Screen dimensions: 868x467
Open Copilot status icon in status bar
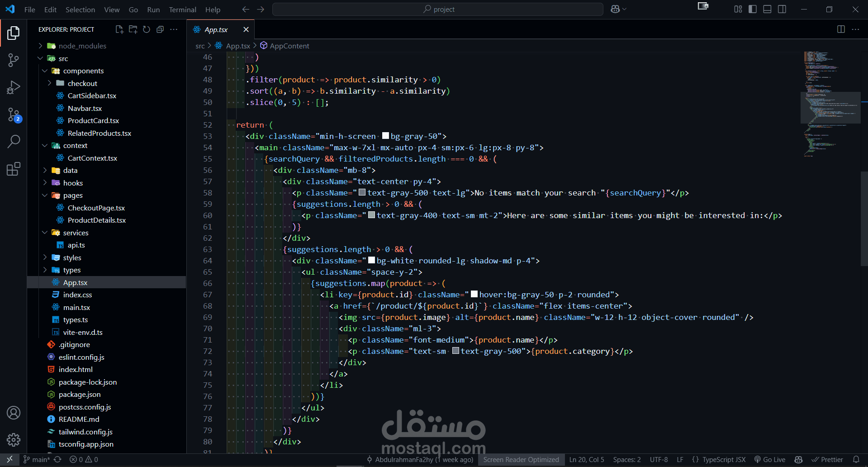point(798,459)
